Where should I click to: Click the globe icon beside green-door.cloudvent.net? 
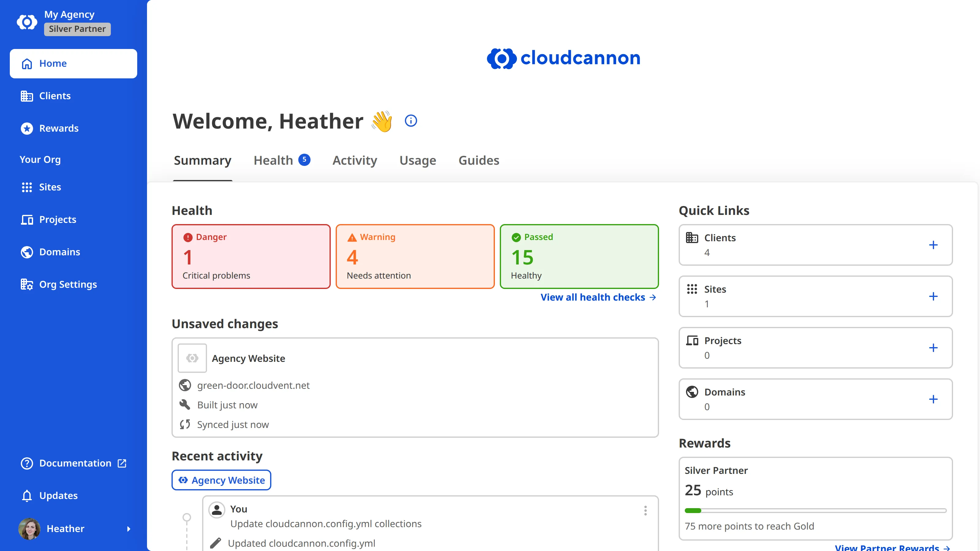(x=185, y=386)
